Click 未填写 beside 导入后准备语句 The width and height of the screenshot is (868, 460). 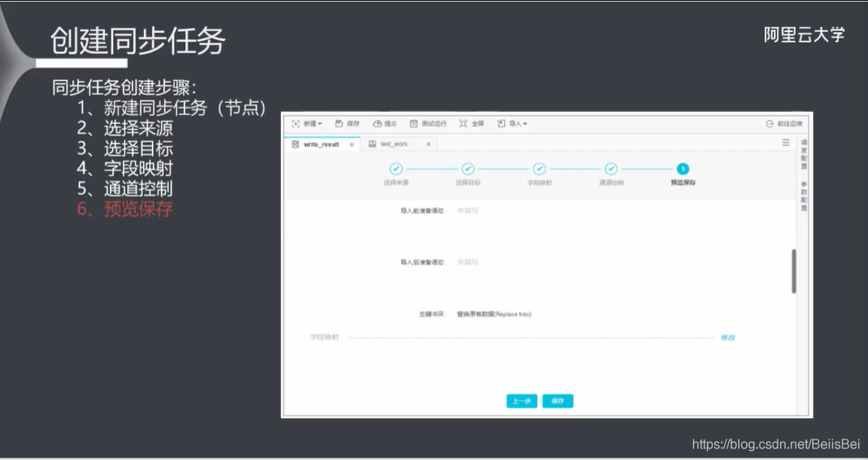point(468,262)
